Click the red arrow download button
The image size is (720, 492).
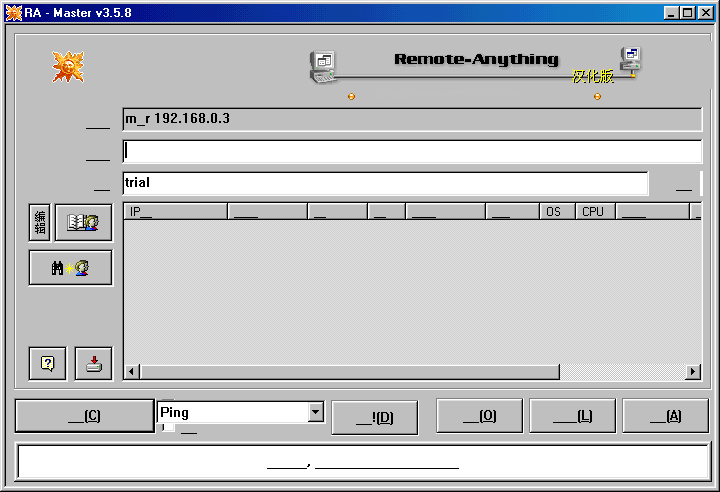pos(93,364)
